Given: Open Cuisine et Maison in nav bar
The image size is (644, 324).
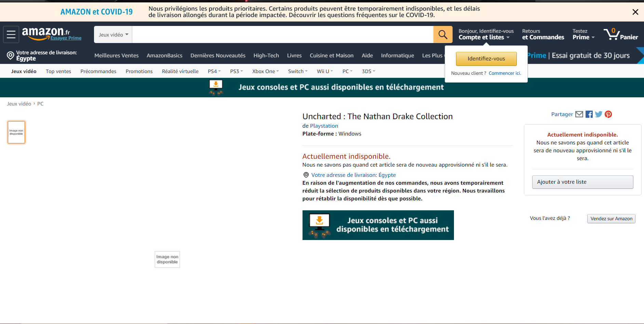Looking at the screenshot, I should pos(332,56).
